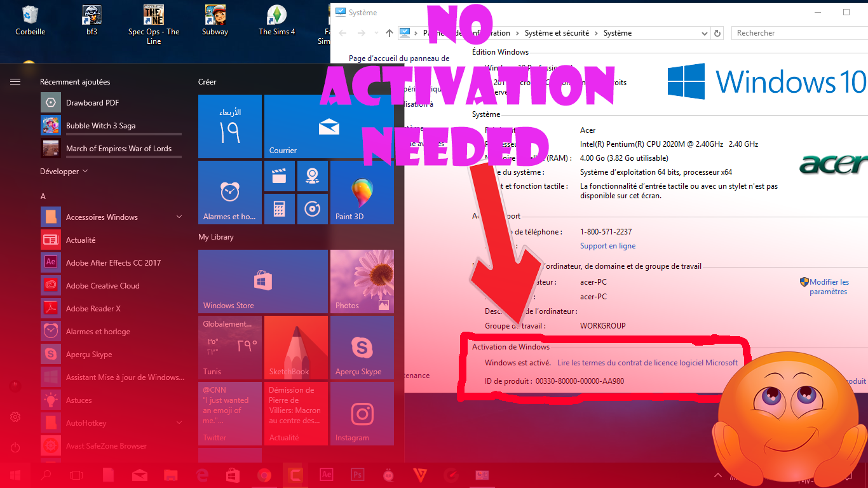868x488 pixels.
Task: Open the Instagram tile
Action: [x=362, y=413]
